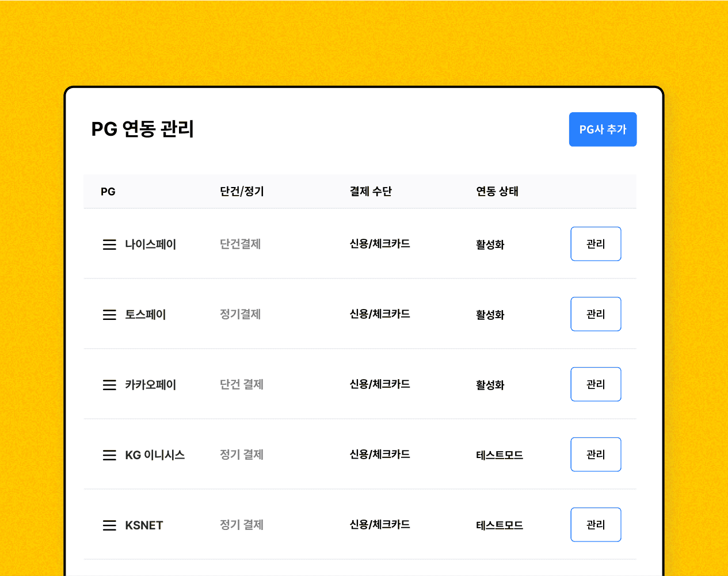Select the 나이스페이 PG name
728x576 pixels.
(x=151, y=245)
